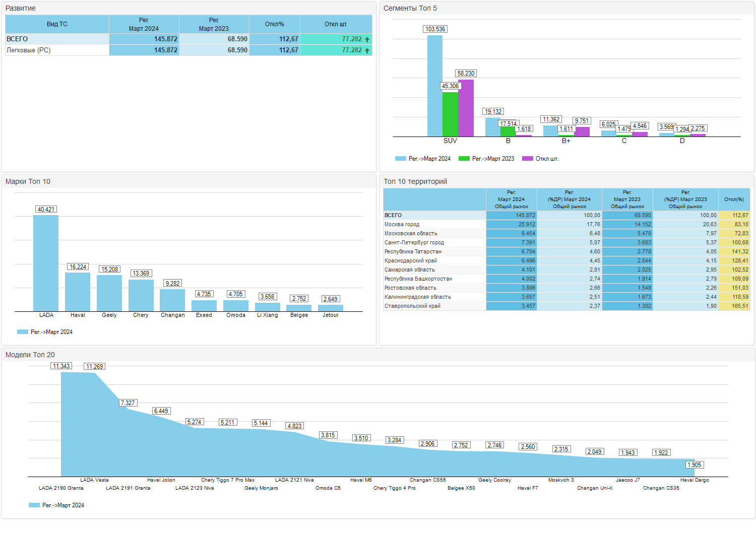Sort by Рег. Март 2024 column in Развитие

click(x=144, y=24)
